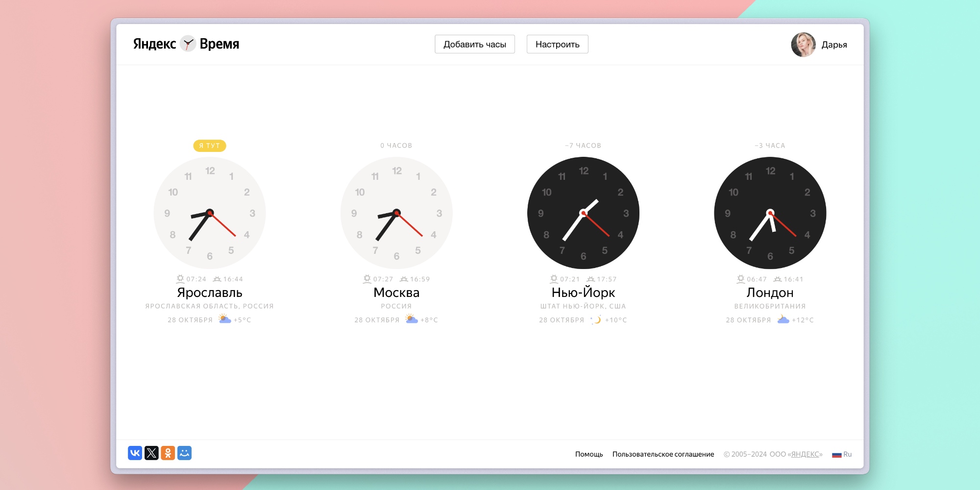
Task: Open the Помощь footer link
Action: pyautogui.click(x=589, y=454)
